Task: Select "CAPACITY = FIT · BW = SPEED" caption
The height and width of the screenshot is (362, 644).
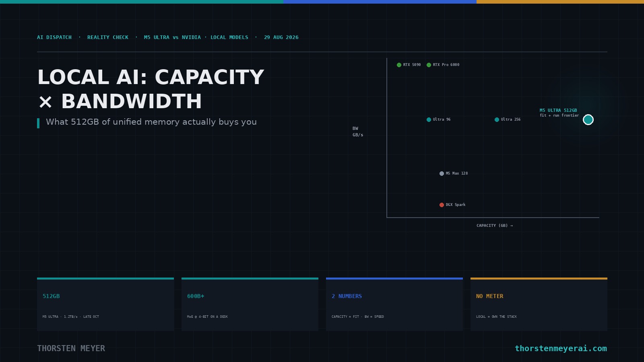Action: tap(358, 317)
